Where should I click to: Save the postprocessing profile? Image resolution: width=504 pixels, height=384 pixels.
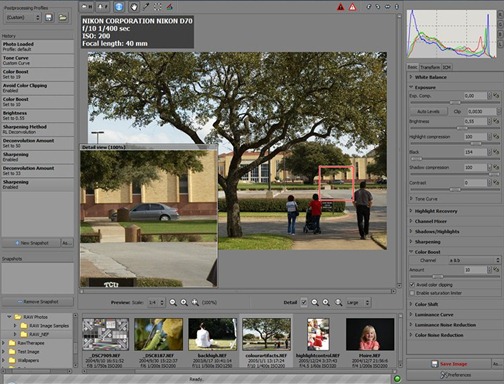pyautogui.click(x=49, y=17)
